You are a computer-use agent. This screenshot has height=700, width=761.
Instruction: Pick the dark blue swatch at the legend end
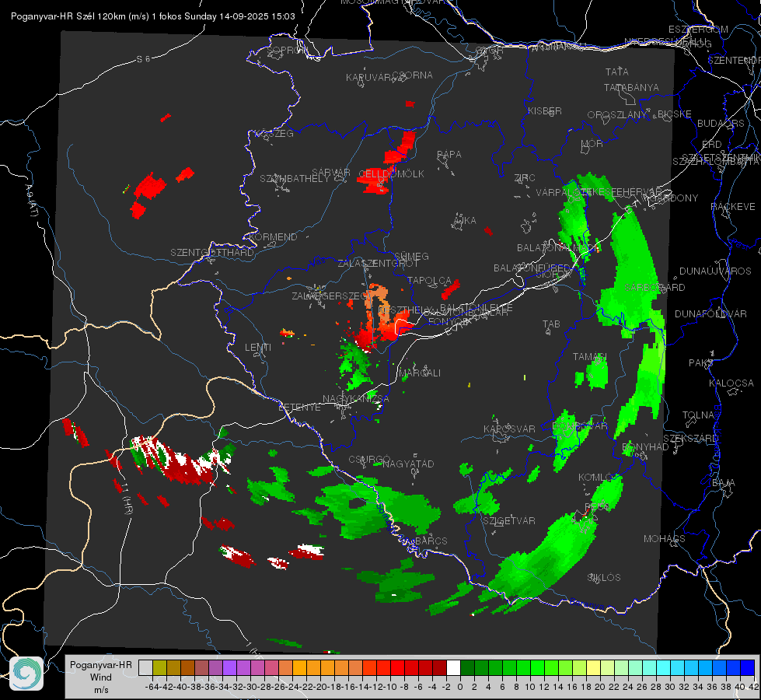pos(748,667)
